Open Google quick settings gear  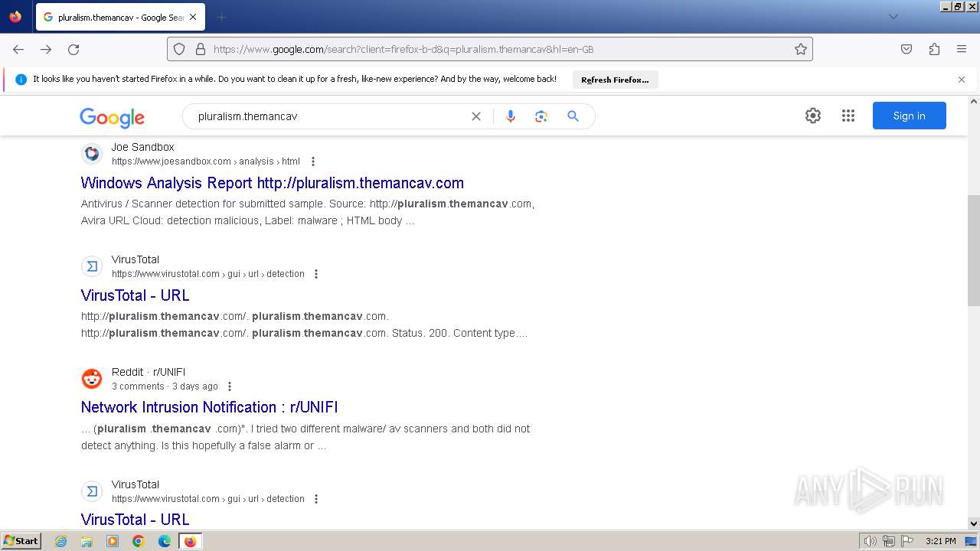813,116
